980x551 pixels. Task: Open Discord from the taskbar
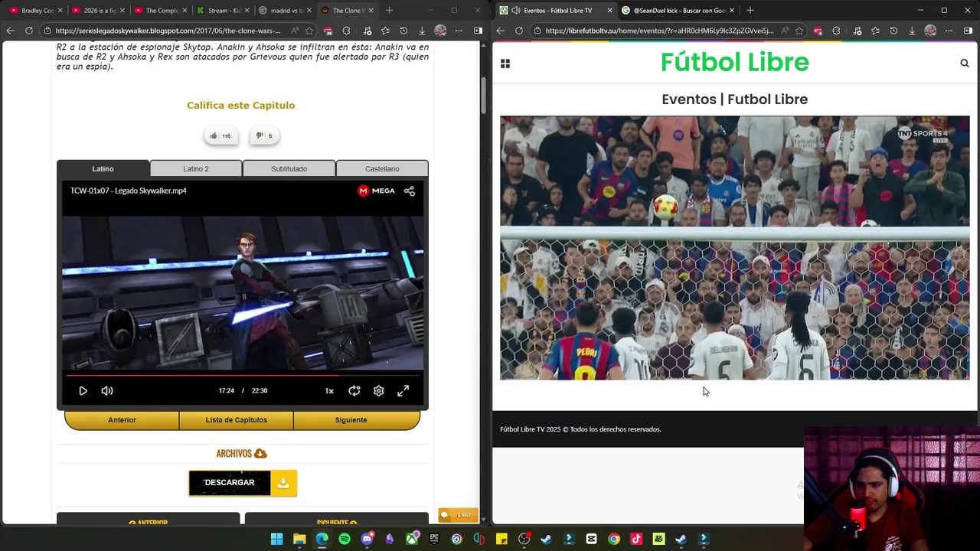pos(367,539)
